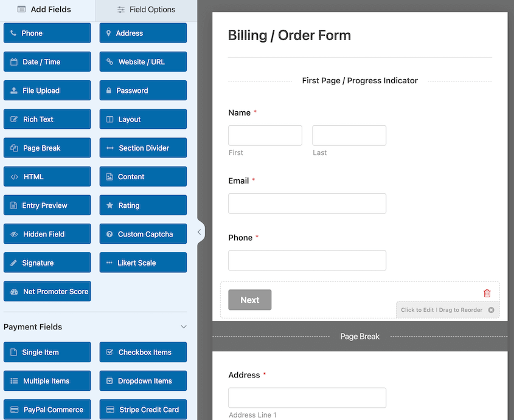
Task: Collapse the Payment Fields section
Action: [x=183, y=326]
